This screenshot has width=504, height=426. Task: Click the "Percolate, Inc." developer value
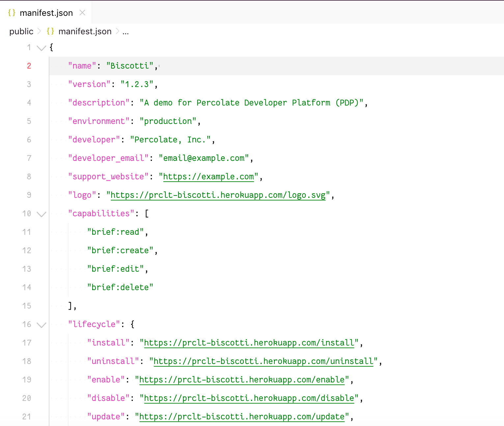[x=170, y=140]
